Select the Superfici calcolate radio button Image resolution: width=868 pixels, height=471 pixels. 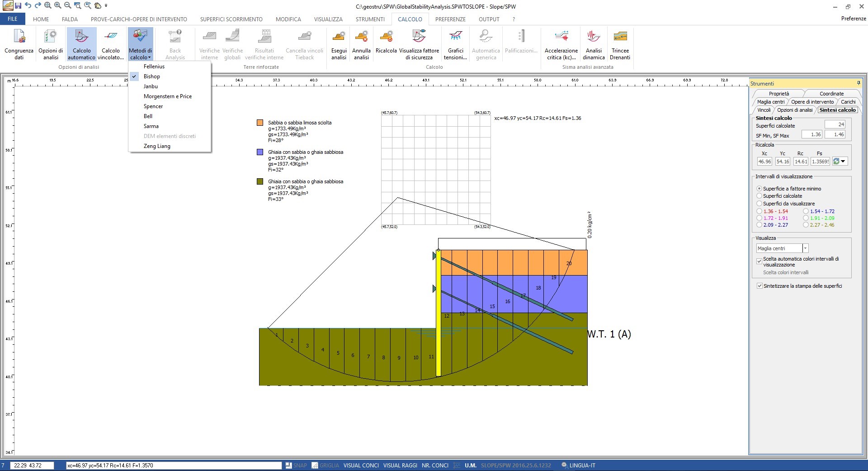(x=759, y=196)
